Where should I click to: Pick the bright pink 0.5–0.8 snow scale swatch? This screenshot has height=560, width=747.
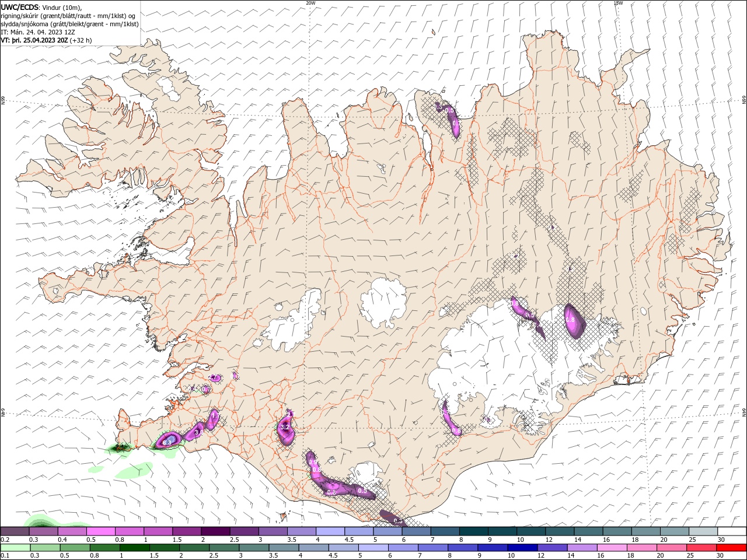pyautogui.click(x=101, y=531)
